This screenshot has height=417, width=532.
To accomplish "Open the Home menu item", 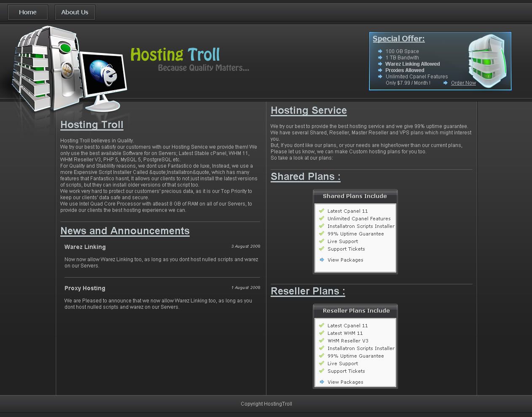I will coord(28,12).
